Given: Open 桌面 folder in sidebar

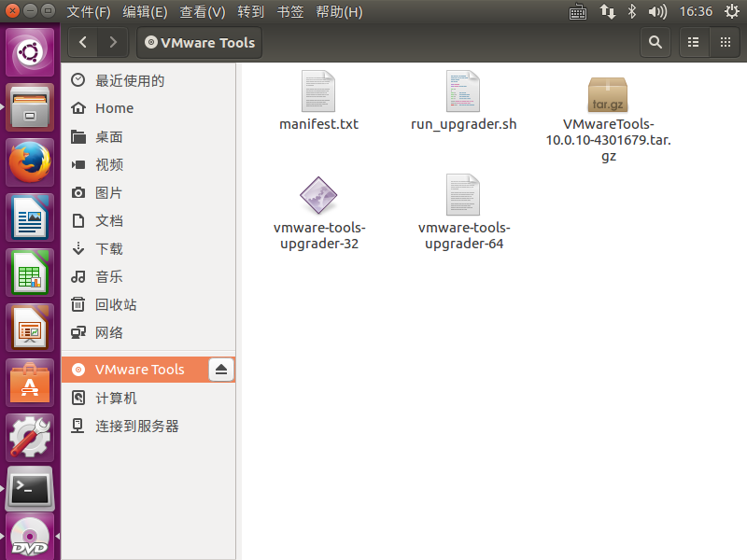Looking at the screenshot, I should [148, 137].
